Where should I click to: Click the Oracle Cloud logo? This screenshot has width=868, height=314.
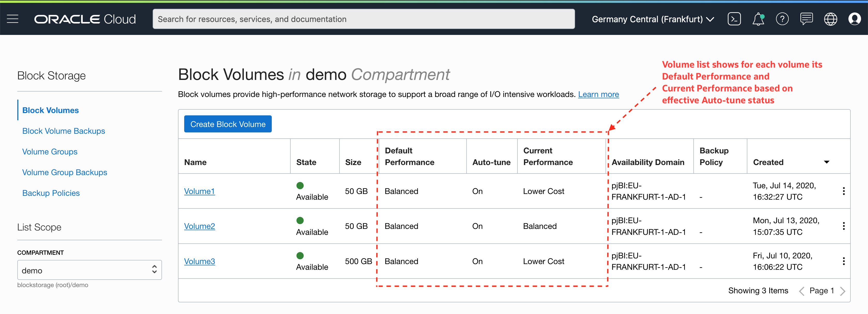pyautogui.click(x=85, y=19)
